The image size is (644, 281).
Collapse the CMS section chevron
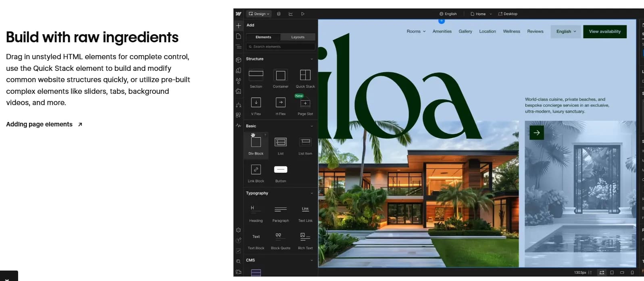[312, 260]
